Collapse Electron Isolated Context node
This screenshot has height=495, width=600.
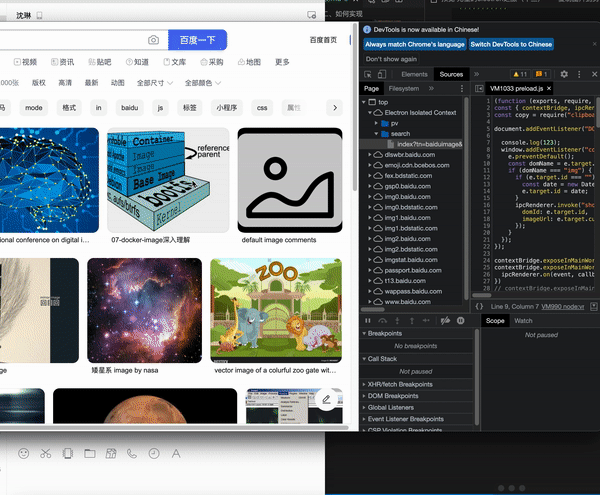coord(370,113)
